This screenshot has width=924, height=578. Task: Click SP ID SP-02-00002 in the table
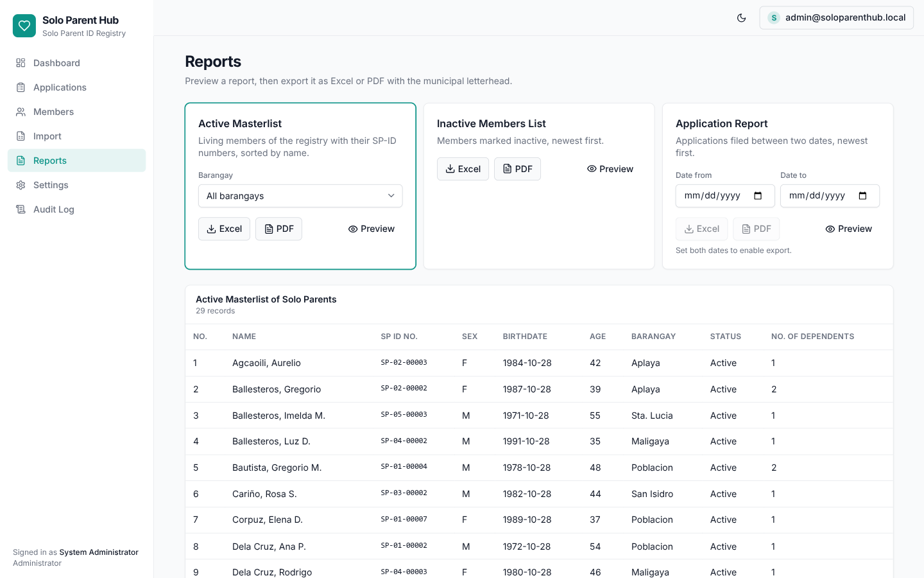404,389
